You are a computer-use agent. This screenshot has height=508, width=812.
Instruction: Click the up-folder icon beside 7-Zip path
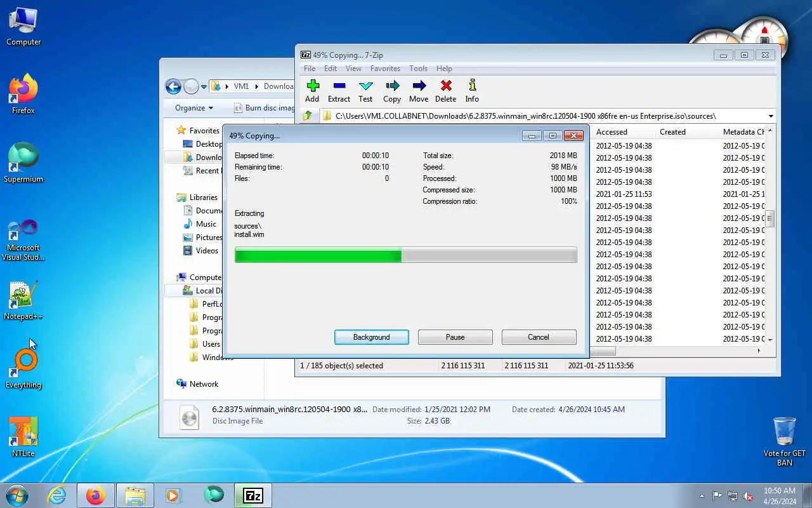click(308, 116)
